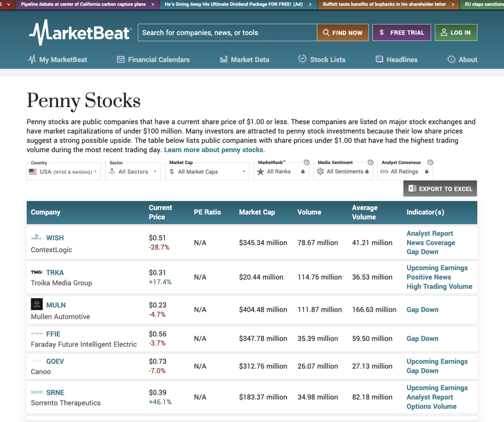
Task: Open the News Coverage indicator for WISH
Action: [431, 243]
